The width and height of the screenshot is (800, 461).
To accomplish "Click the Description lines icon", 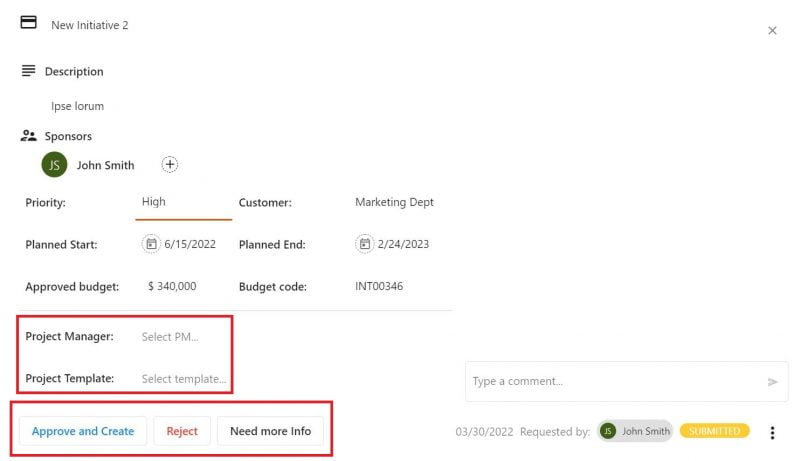I will [28, 71].
